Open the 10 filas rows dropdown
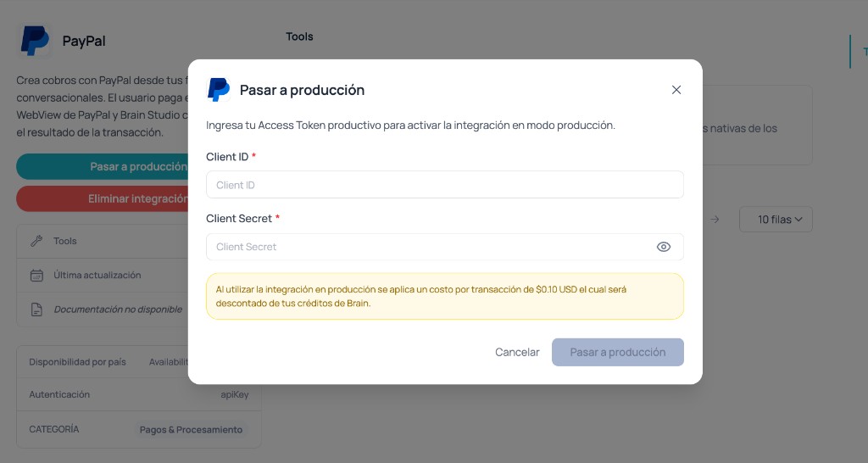 776,220
